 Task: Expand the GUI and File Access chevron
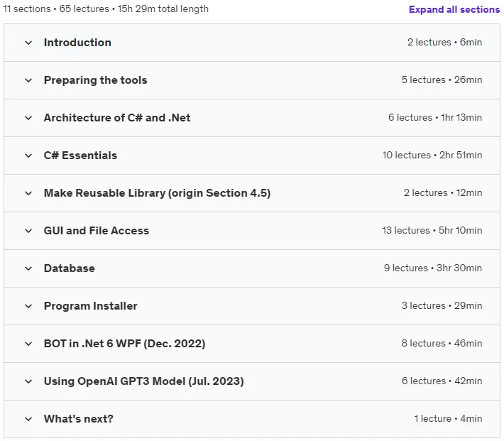coord(28,231)
